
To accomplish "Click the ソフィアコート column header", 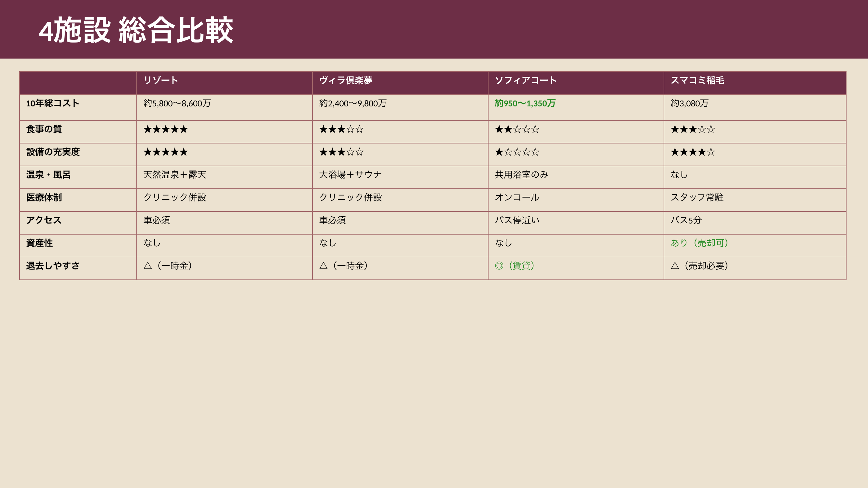I will [525, 80].
